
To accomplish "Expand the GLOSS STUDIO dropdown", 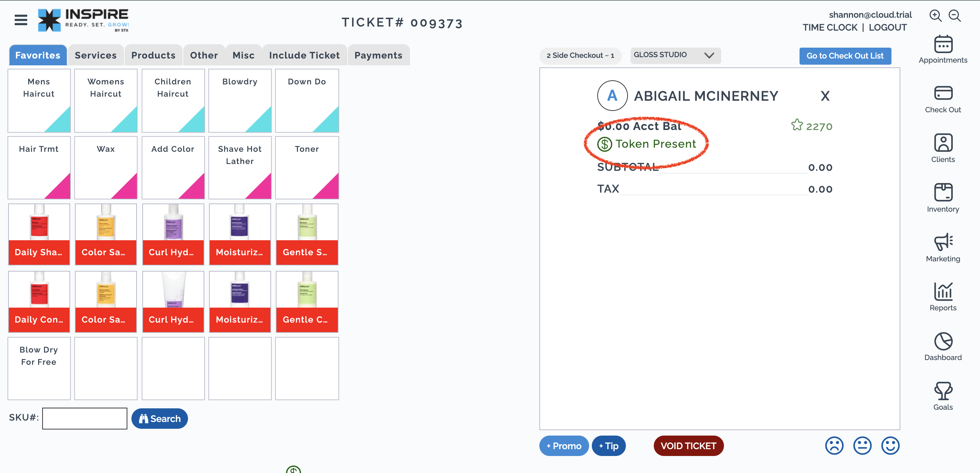I will click(675, 55).
